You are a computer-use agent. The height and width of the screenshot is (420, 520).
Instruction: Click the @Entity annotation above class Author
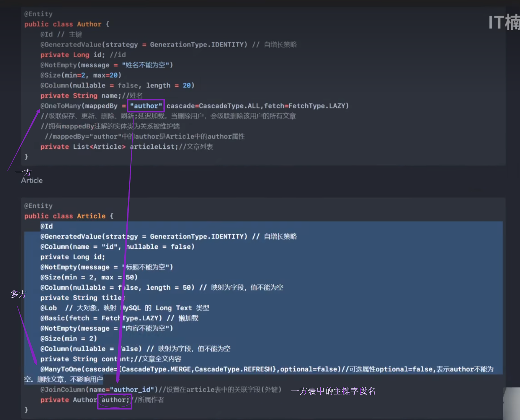pyautogui.click(x=38, y=14)
